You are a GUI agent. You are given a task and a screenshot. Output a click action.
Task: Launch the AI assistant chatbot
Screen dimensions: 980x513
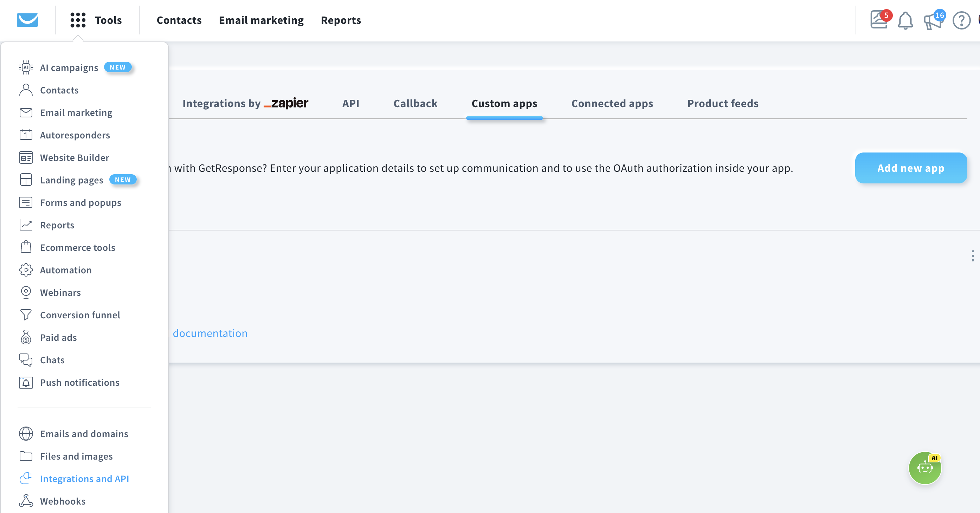[x=925, y=468]
